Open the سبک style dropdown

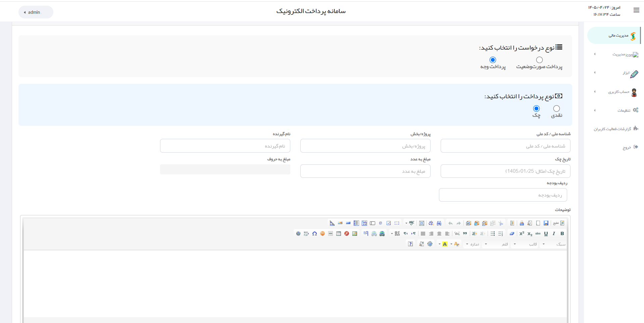[554, 244]
